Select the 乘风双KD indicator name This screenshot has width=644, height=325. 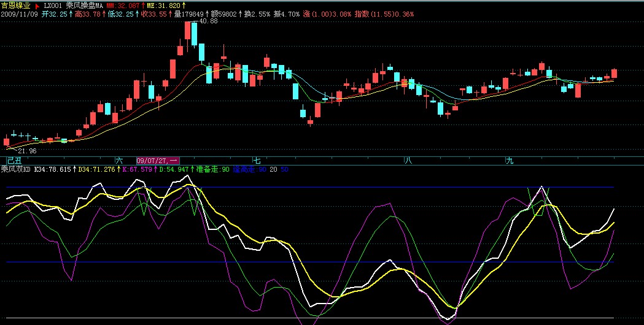[15, 168]
